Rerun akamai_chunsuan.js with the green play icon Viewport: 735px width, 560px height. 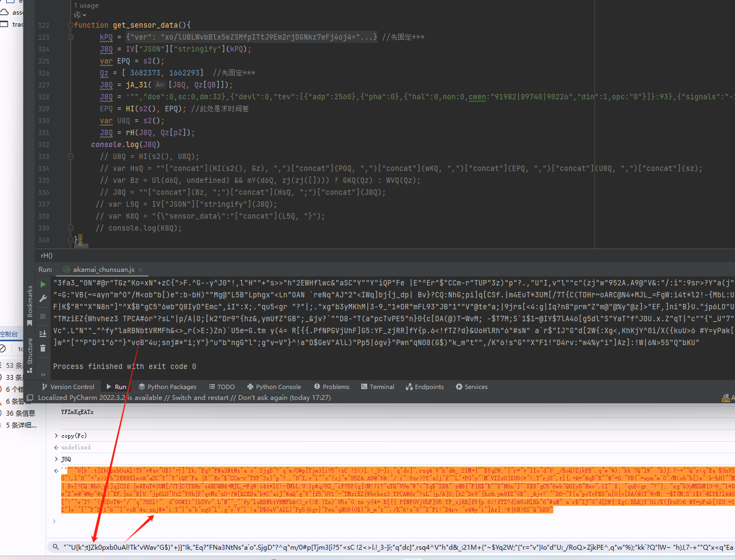(43, 284)
